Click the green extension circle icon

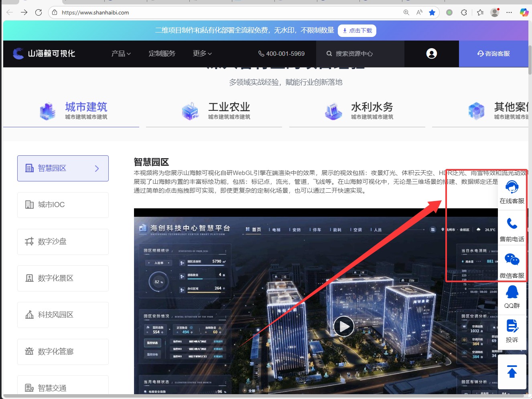pos(449,12)
